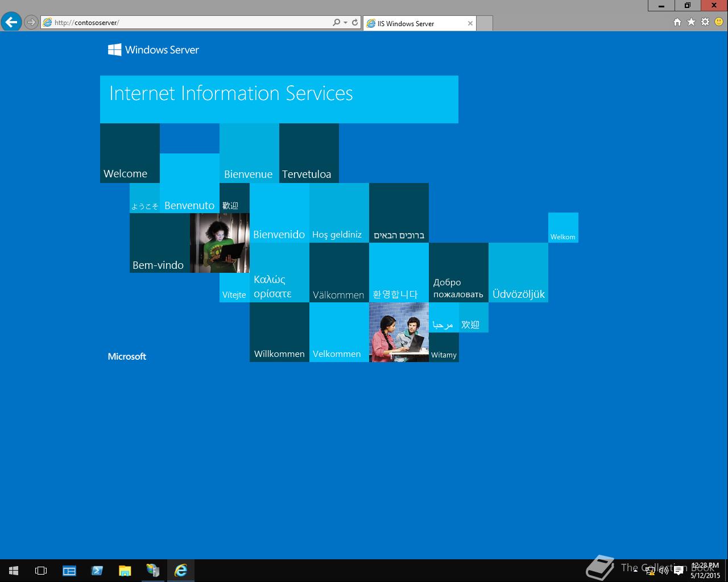Close the IIS Windows Server tab
Image resolution: width=728 pixels, height=582 pixels.
(x=470, y=23)
